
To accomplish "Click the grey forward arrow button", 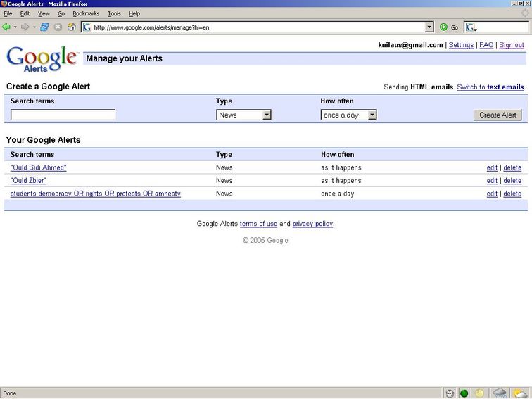I will pyautogui.click(x=25, y=27).
